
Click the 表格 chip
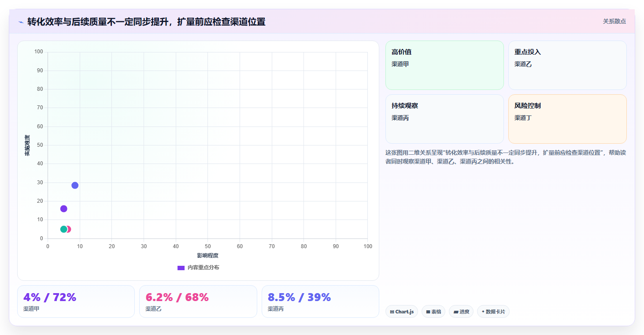pyautogui.click(x=433, y=312)
